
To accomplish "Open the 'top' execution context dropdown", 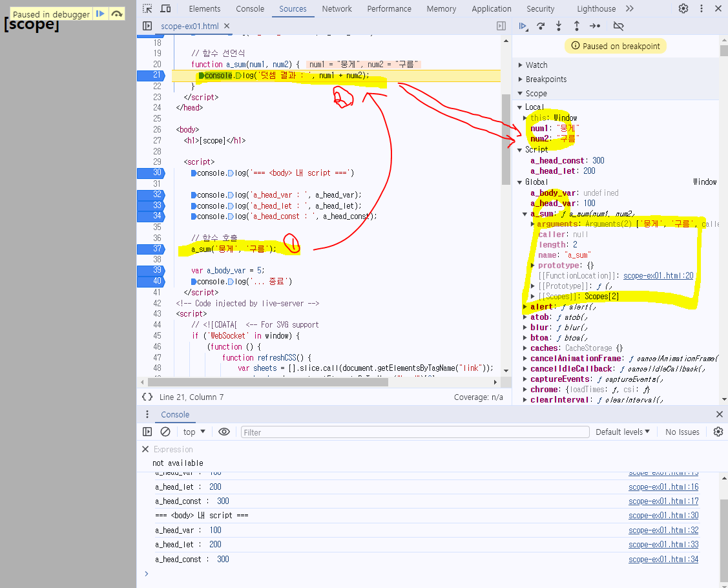I will [194, 432].
